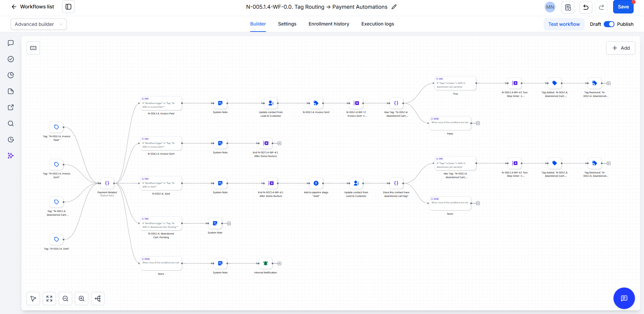The height and width of the screenshot is (314, 644).
Task: Open the Settings tab
Action: tap(287, 24)
